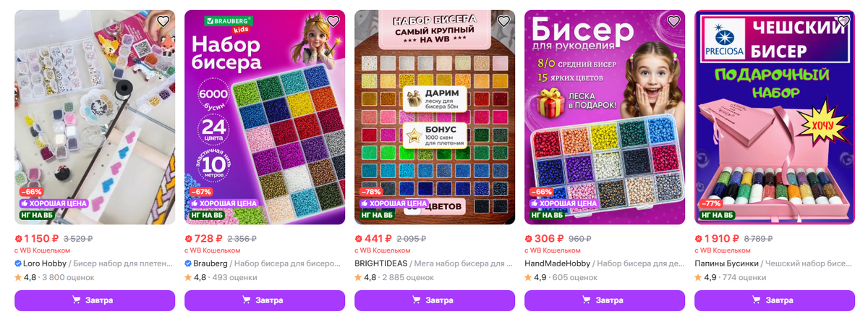
Task: Click verified badge icon next to Loro Hobby
Action: 18,263
